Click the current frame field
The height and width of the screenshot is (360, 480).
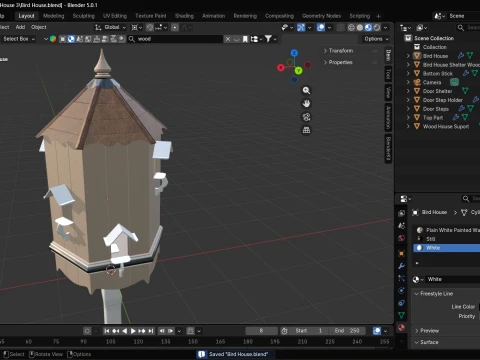click(261, 331)
